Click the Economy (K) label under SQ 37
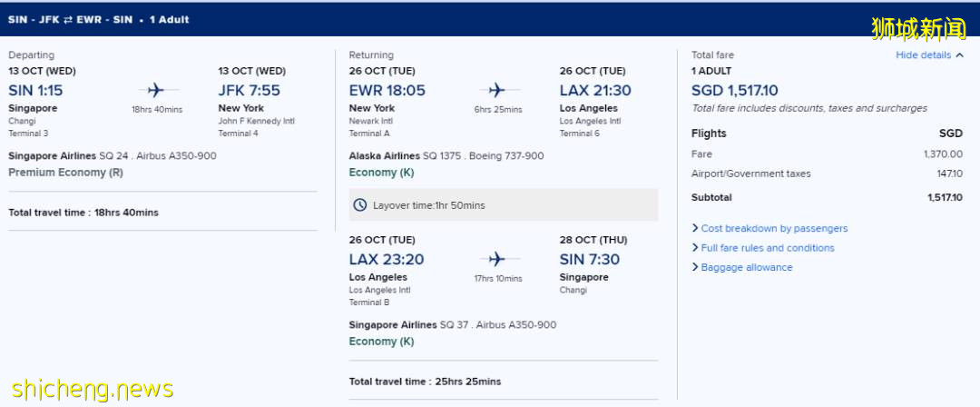 click(381, 342)
